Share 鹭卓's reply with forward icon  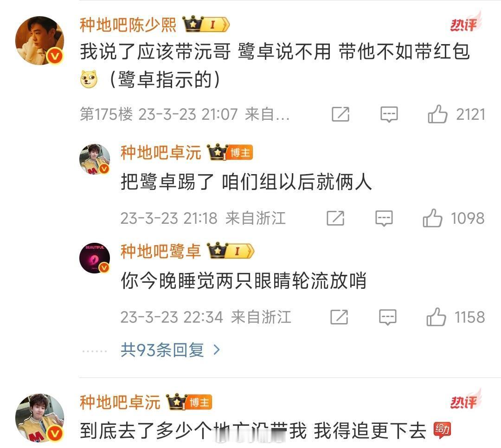339,317
